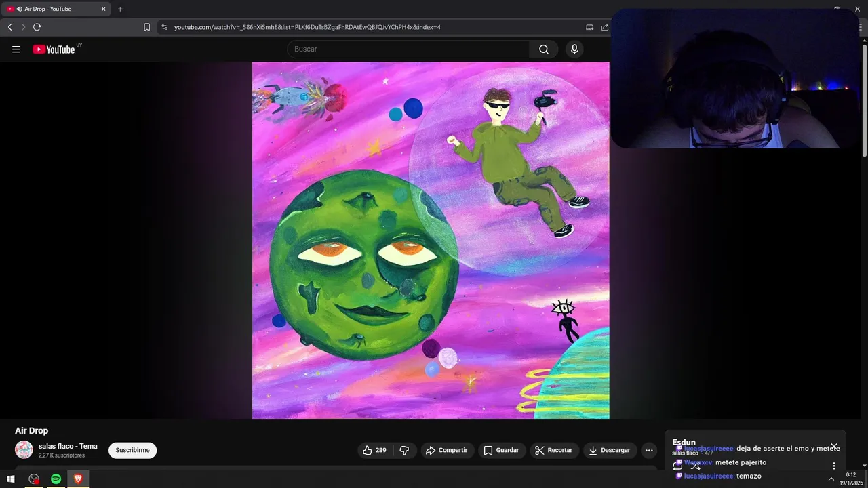Mute the tab via its speaker icon
Viewport: 868px width, 488px height.
coord(19,9)
